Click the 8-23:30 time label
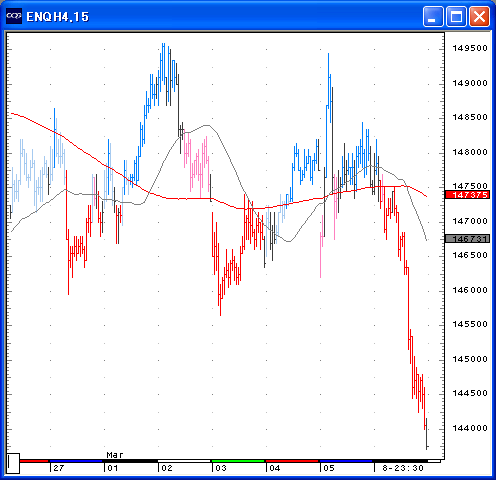Screen dimensions: 496x480 point(403,468)
